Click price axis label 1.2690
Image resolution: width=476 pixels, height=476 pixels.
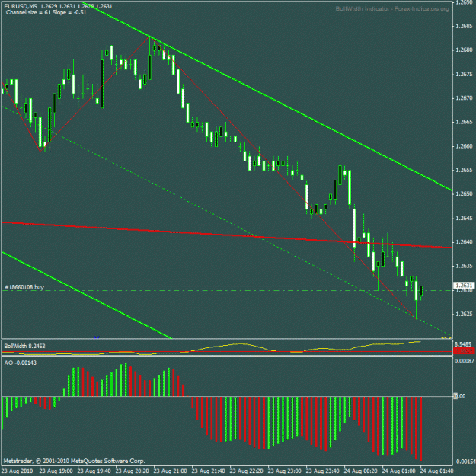(x=464, y=2)
